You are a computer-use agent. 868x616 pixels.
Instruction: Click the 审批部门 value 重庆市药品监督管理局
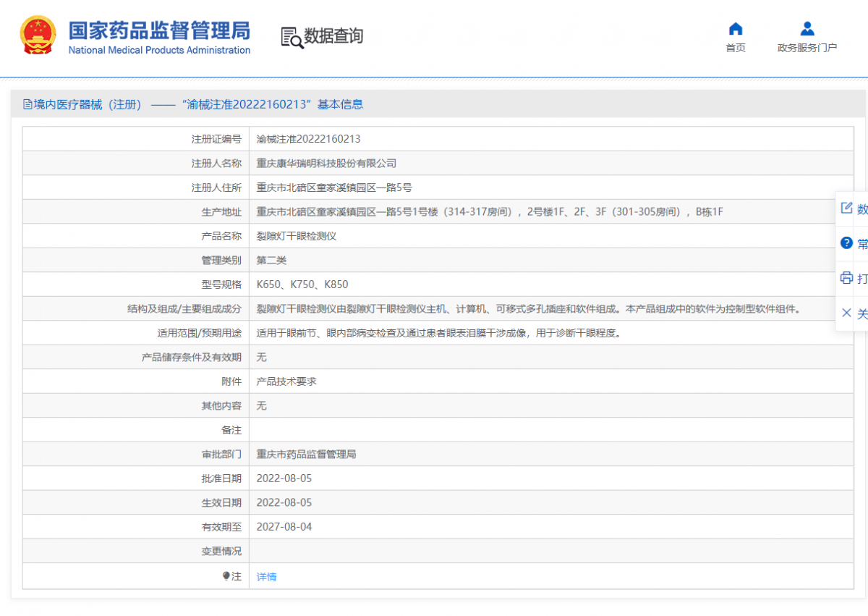pyautogui.click(x=307, y=454)
